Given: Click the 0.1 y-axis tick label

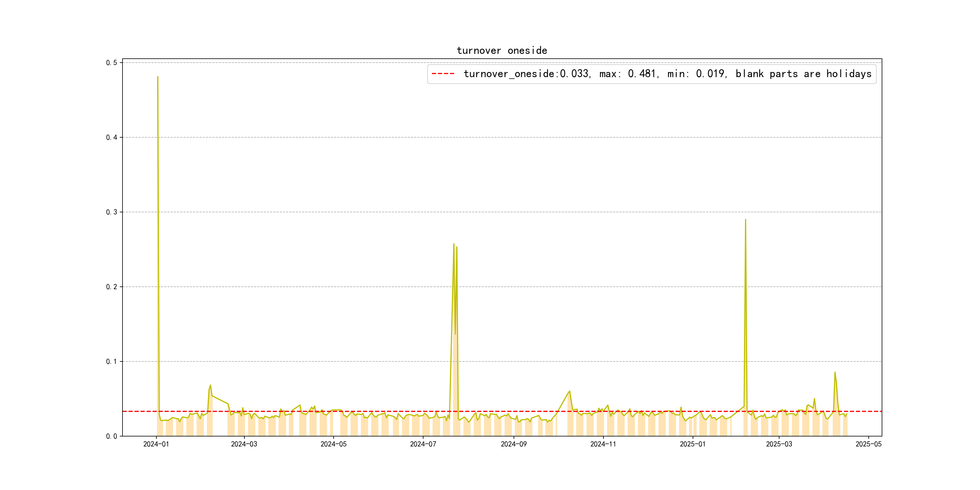Looking at the screenshot, I should [112, 361].
